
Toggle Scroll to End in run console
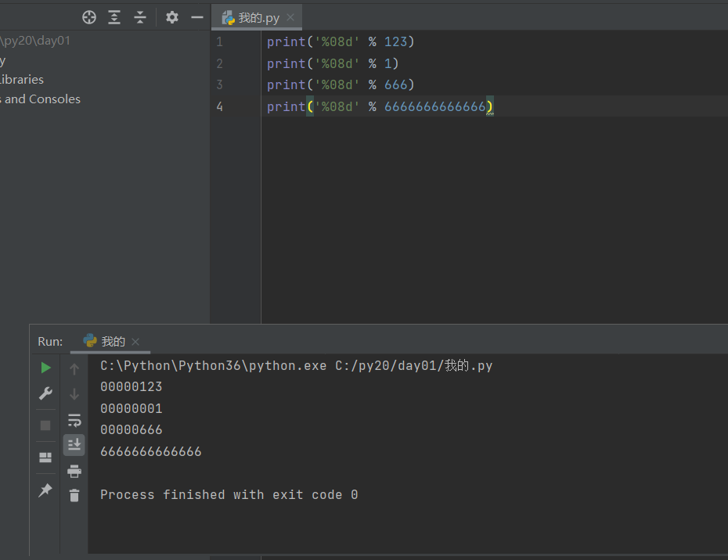[74, 444]
